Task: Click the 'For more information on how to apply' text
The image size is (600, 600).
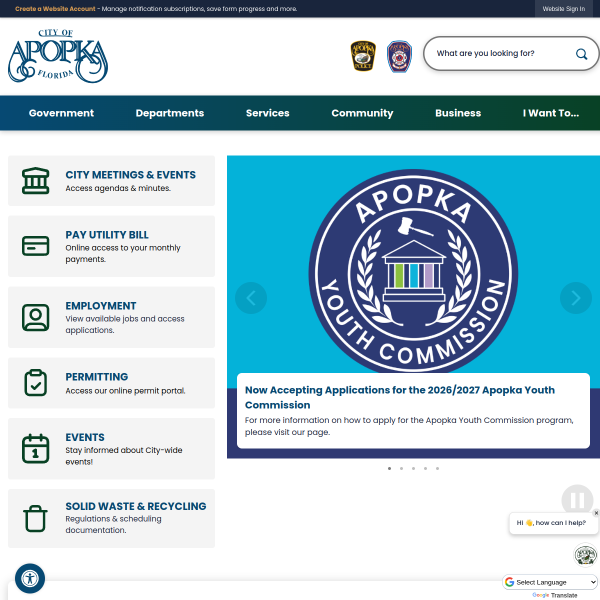Action: click(x=409, y=426)
